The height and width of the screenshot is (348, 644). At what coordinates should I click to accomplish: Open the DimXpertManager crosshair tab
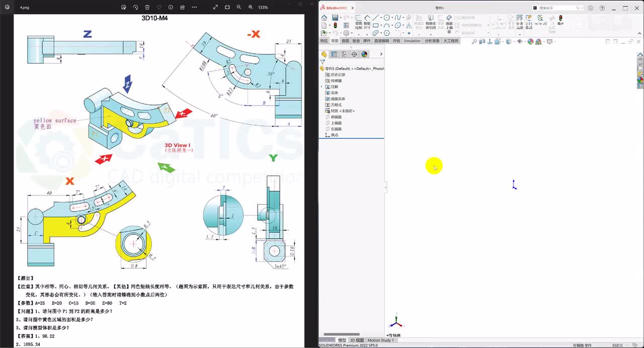(x=354, y=54)
